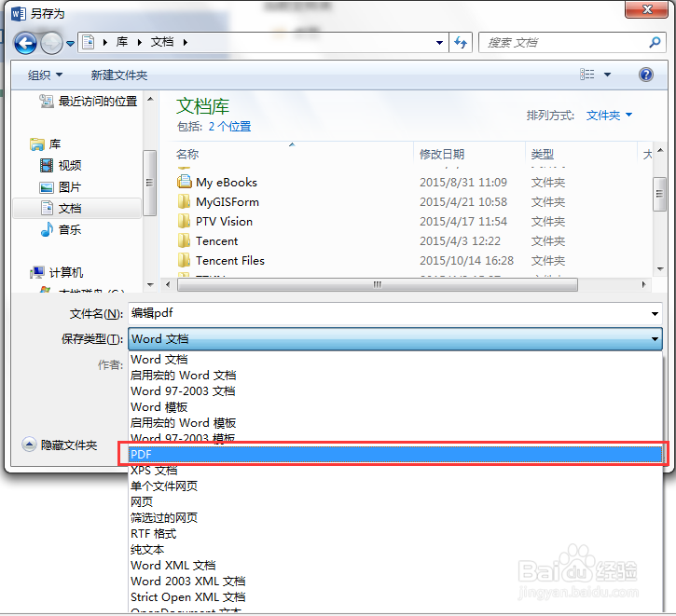Choose 网页 option in type list

(x=395, y=502)
